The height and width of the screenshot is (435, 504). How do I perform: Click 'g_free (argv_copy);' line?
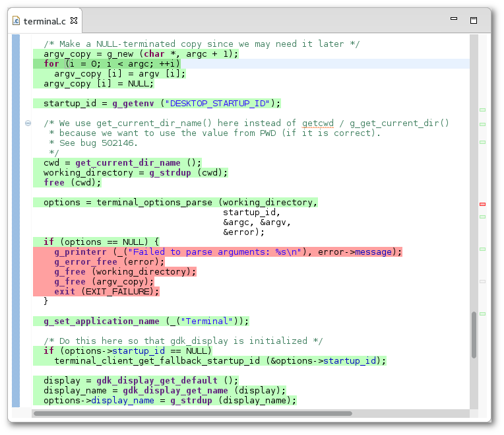tap(104, 282)
